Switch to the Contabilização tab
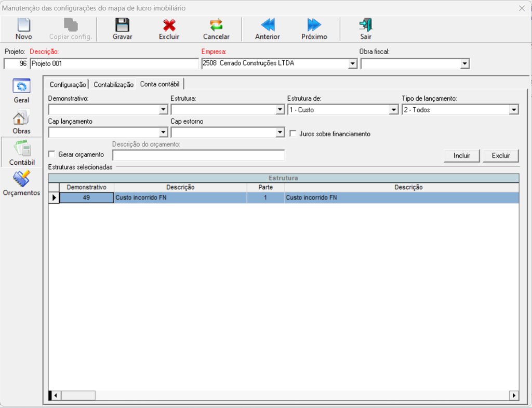 [x=113, y=84]
